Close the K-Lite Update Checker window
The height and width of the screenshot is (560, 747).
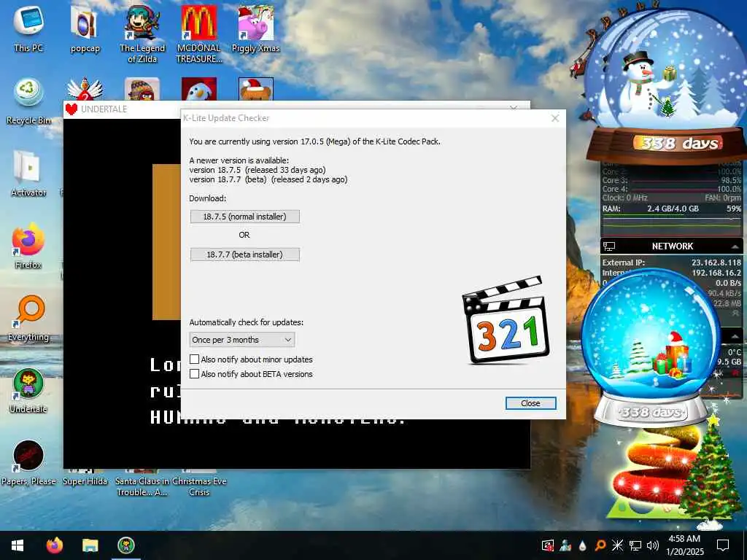click(x=555, y=118)
